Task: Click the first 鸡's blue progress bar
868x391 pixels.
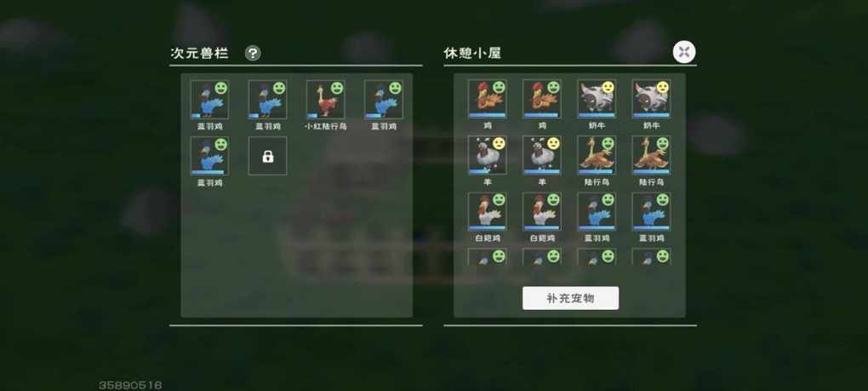Action: click(487, 115)
